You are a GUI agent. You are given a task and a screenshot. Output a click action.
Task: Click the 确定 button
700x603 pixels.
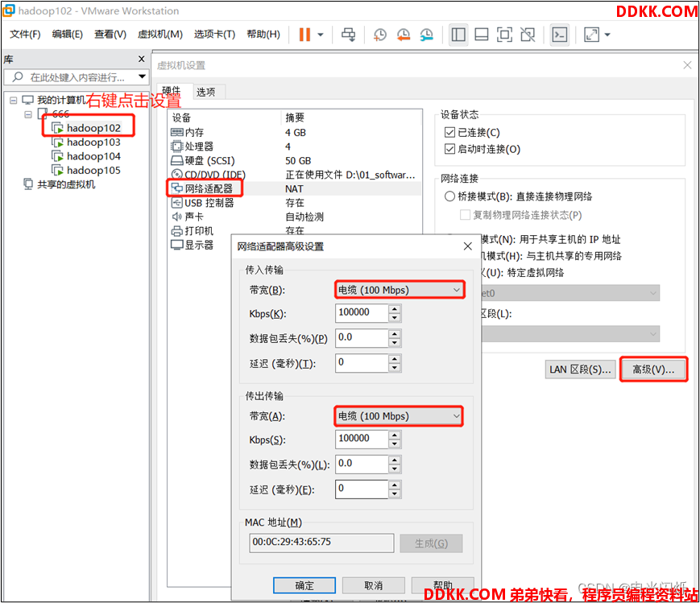pos(304,585)
